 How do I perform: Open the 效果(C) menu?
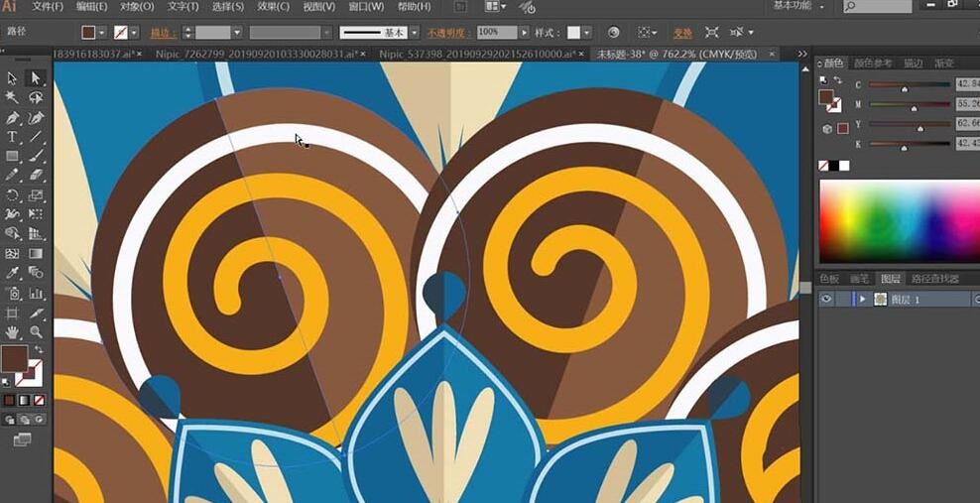click(272, 7)
